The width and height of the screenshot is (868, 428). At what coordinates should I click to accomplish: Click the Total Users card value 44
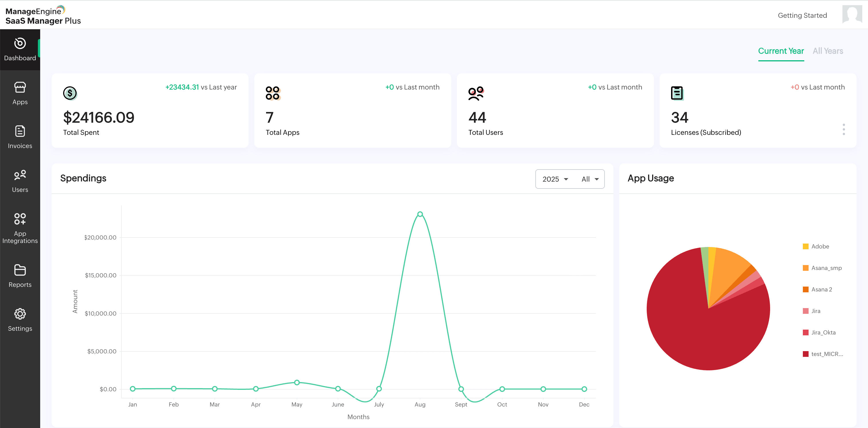point(477,118)
